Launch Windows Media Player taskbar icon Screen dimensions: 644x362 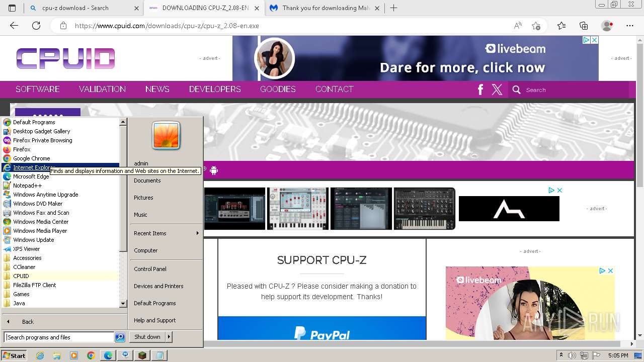coord(74,355)
